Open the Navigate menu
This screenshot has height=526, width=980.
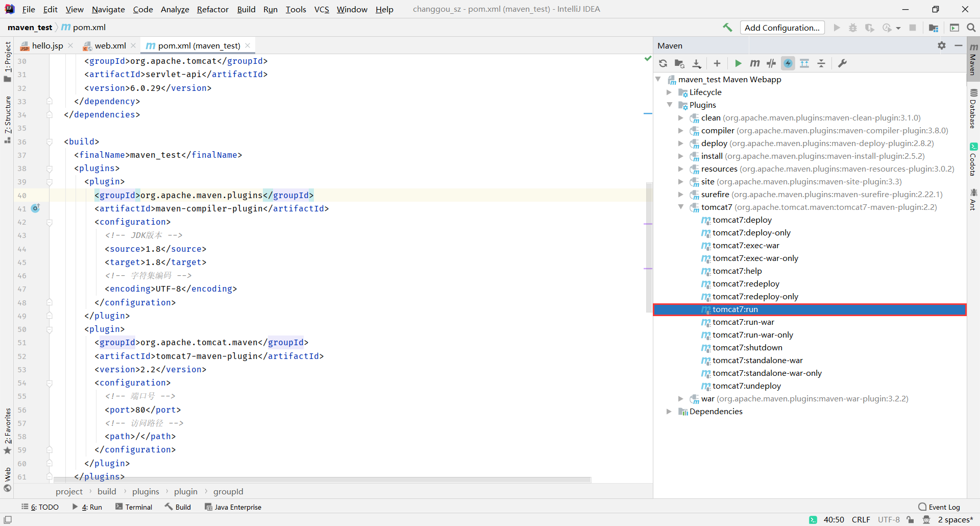click(x=108, y=9)
